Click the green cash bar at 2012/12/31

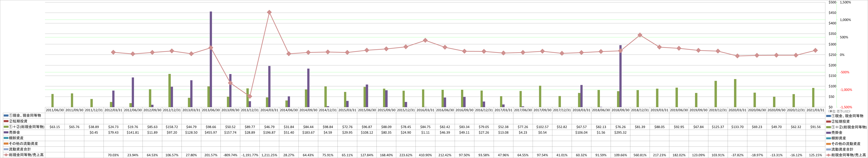pos(169,91)
